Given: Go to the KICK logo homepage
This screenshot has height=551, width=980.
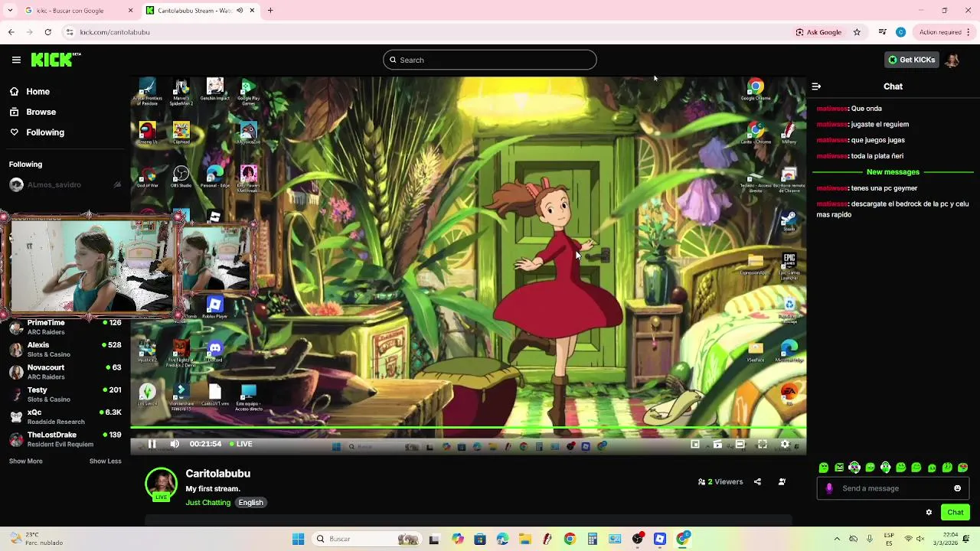Looking at the screenshot, I should (56, 60).
